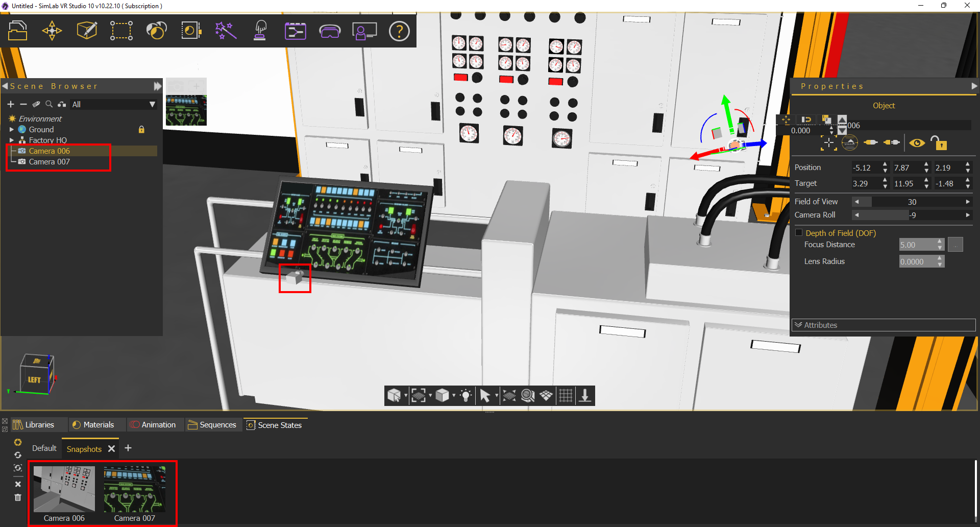Adjust the Camera Roll slider
The width and height of the screenshot is (980, 527).
click(912, 215)
